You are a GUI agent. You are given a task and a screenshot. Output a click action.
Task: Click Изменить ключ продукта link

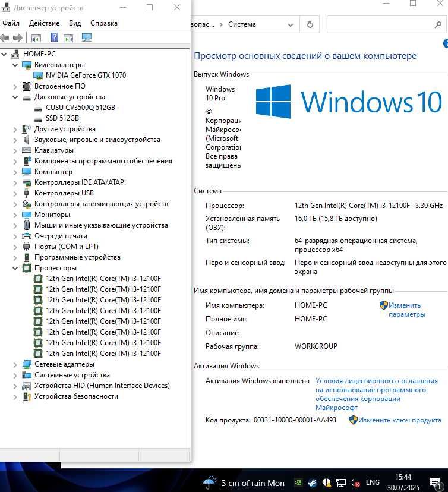[400, 420]
